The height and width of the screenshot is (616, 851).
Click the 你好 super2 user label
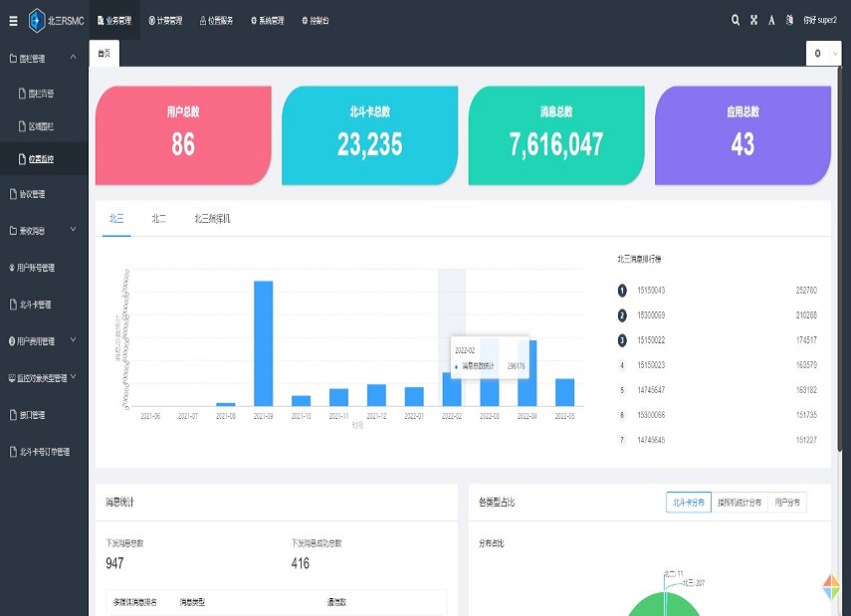[820, 20]
